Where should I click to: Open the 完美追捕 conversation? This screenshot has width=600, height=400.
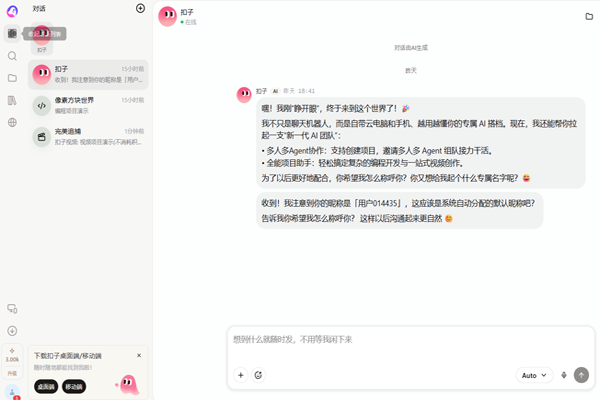[88, 136]
